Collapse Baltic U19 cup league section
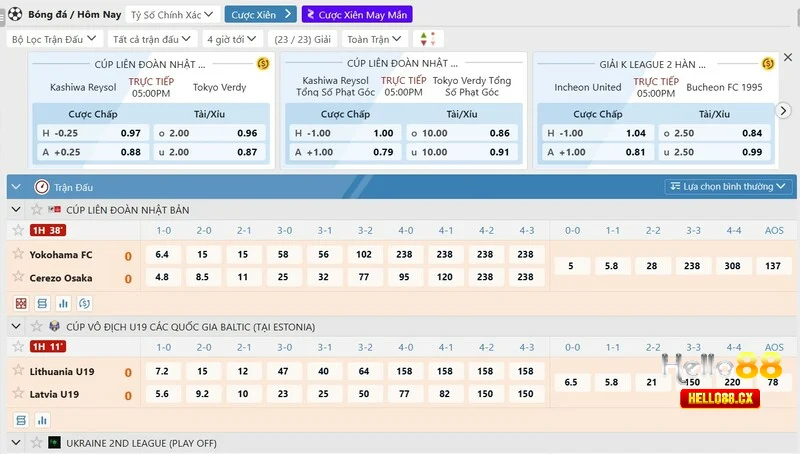This screenshot has width=800, height=454. coord(16,326)
